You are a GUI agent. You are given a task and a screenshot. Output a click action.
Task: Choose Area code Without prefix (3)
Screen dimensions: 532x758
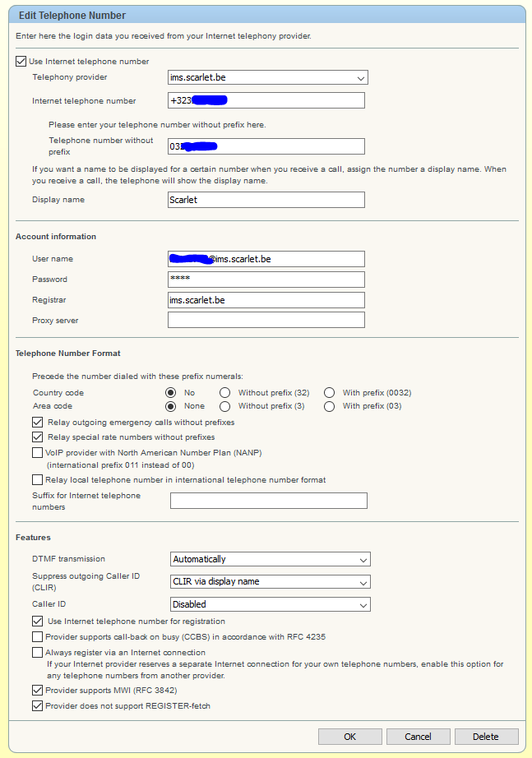click(x=224, y=406)
